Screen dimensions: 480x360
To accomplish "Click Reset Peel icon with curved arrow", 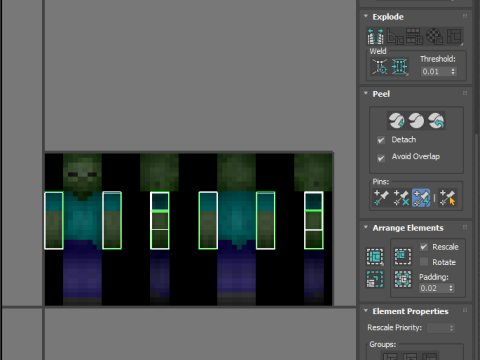I will pos(436,120).
